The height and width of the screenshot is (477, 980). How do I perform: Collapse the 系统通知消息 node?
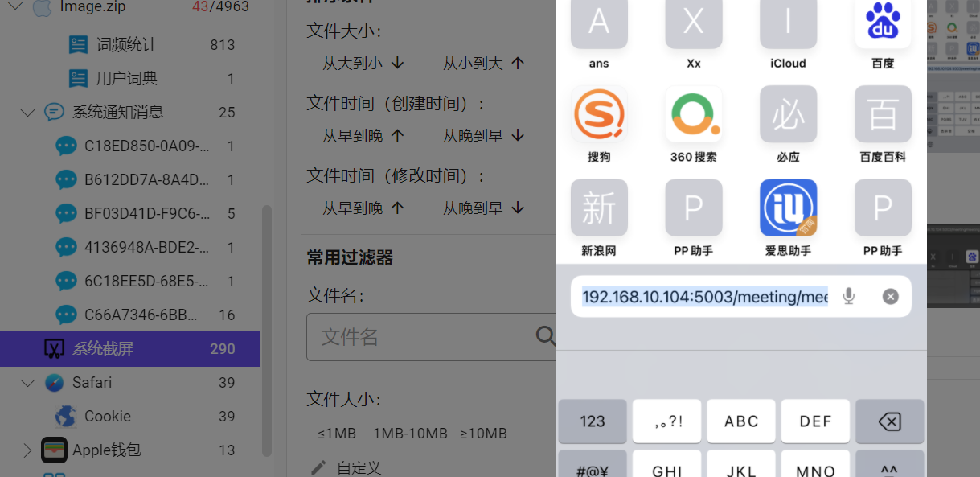pyautogui.click(x=27, y=113)
